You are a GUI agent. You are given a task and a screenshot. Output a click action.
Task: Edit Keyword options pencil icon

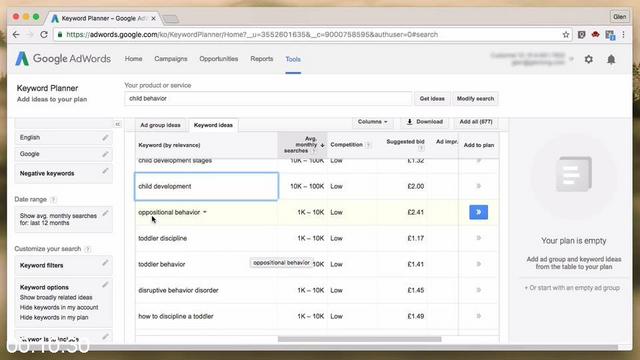tap(105, 284)
